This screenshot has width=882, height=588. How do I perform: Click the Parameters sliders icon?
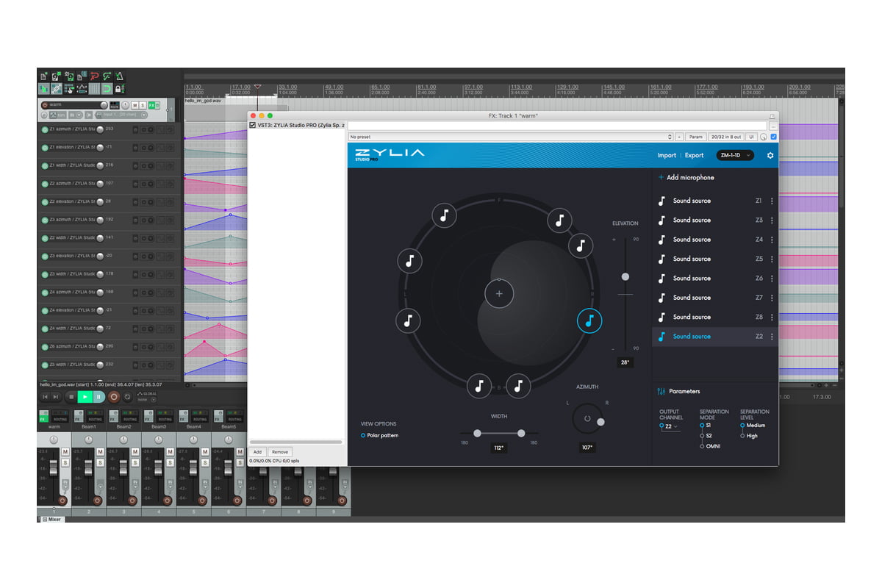click(661, 391)
